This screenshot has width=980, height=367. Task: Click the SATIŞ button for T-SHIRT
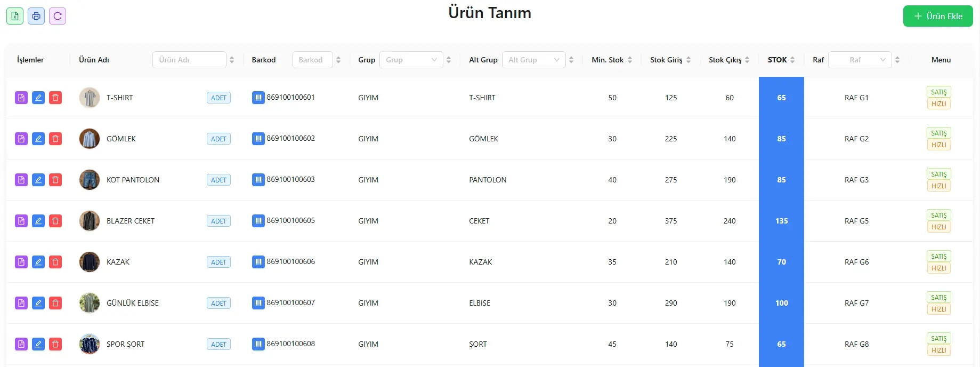pyautogui.click(x=938, y=92)
